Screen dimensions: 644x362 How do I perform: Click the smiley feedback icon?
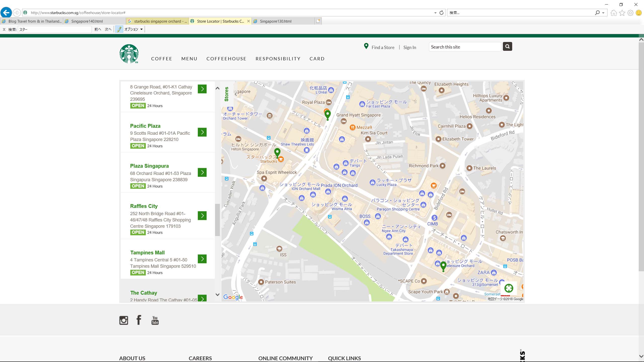(x=639, y=13)
